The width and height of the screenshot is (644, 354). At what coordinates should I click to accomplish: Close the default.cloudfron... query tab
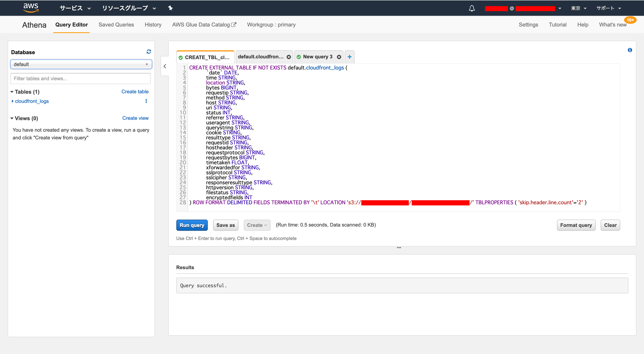[x=289, y=57]
